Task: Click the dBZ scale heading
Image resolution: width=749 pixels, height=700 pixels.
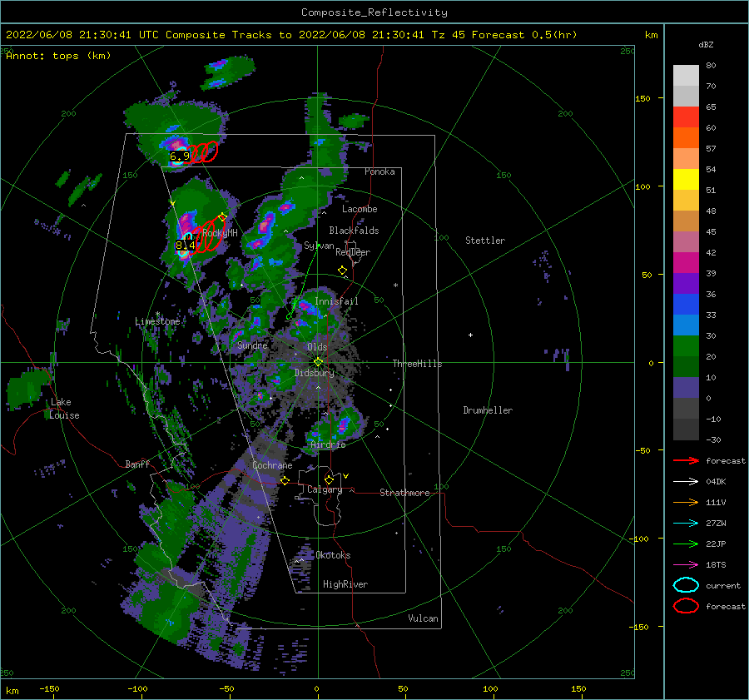Action: pyautogui.click(x=706, y=44)
